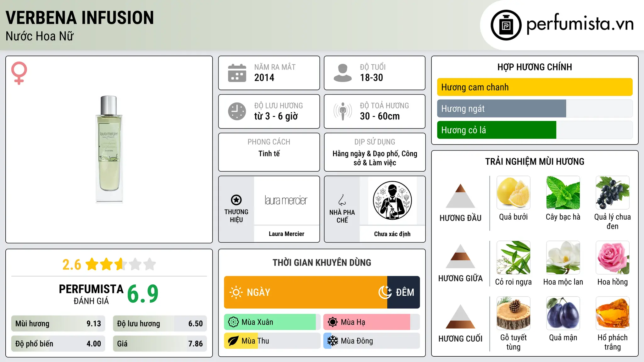Click the orange 2.6 star rating number
The height and width of the screenshot is (362, 644).
72,265
